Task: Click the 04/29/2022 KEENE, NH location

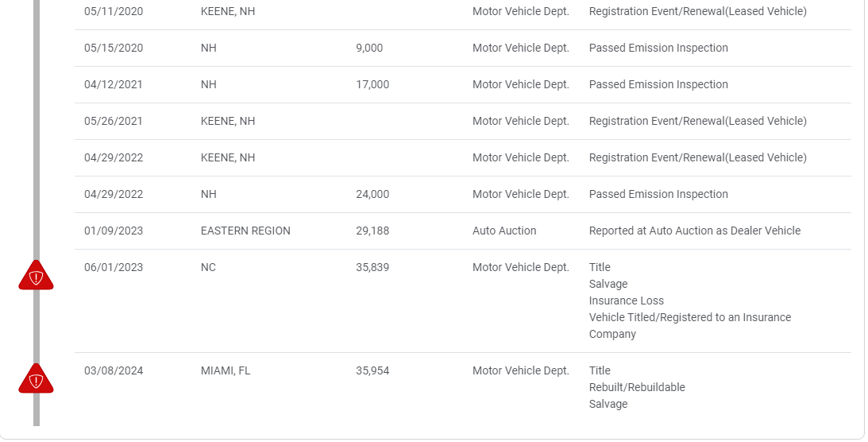Action: click(228, 157)
